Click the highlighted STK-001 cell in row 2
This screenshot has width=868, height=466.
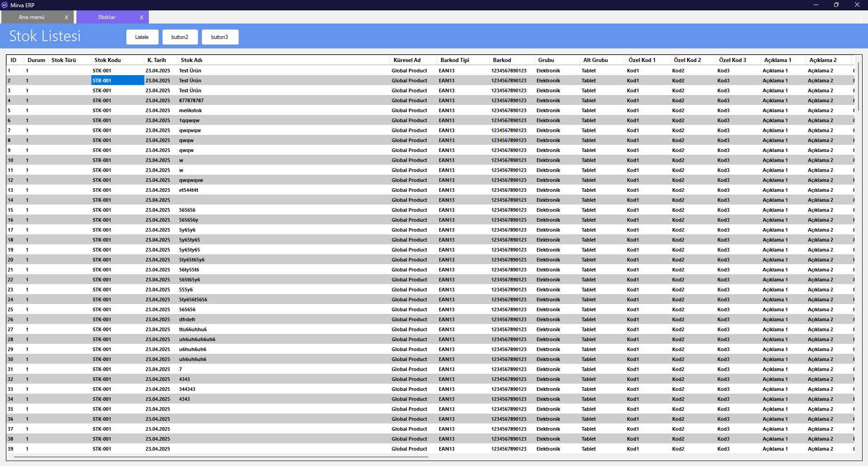117,81
